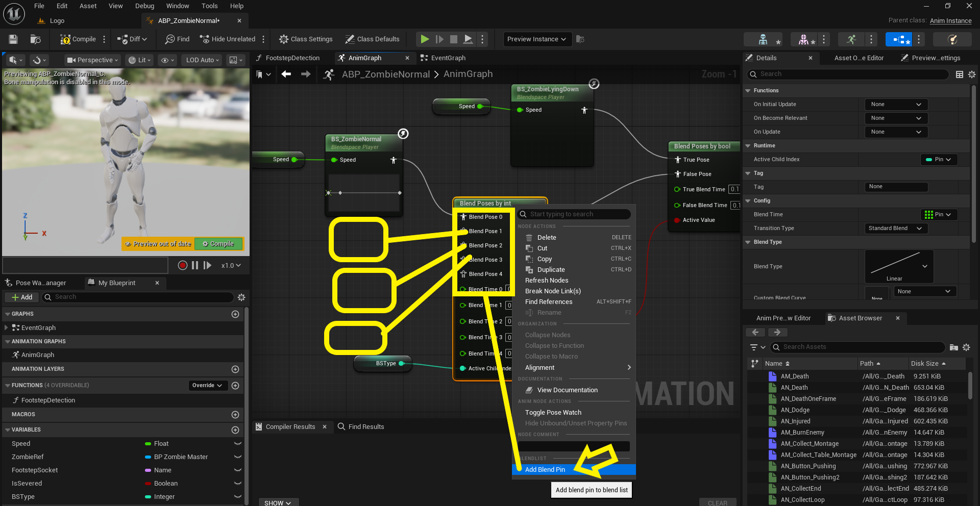Open the LOD Auto dropdown
This screenshot has height=506, width=980.
[x=202, y=60]
